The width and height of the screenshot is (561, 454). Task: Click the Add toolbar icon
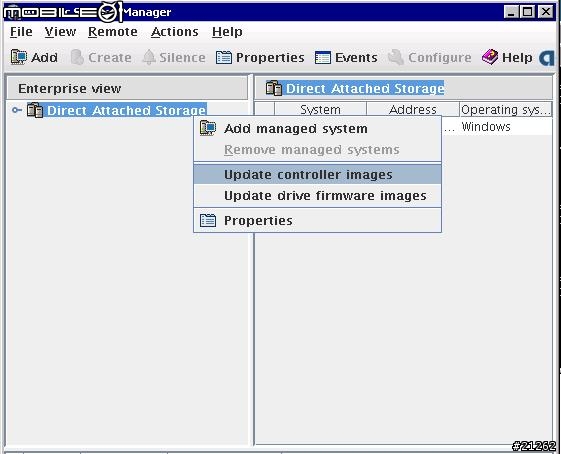pos(19,57)
